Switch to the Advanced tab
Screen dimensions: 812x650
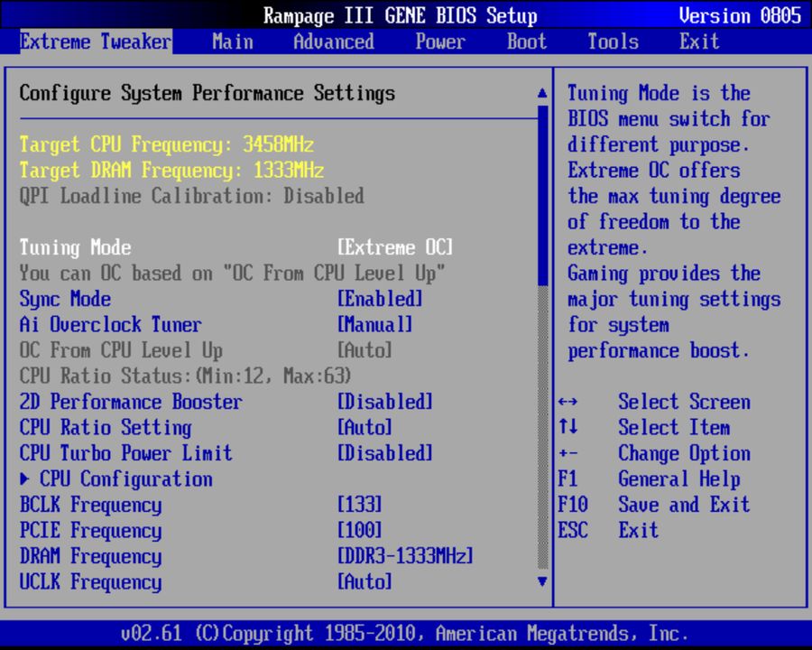[334, 42]
